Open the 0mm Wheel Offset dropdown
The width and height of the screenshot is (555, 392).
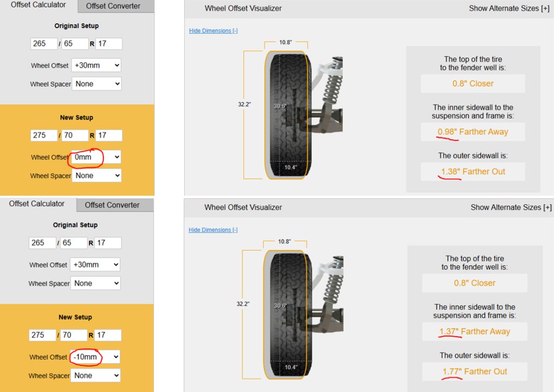click(x=96, y=157)
